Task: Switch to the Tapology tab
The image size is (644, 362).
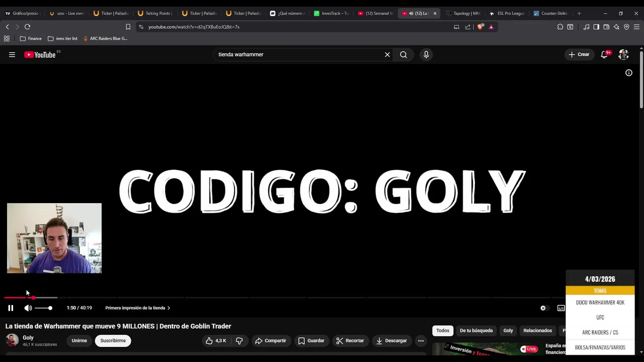Action: coord(463,14)
